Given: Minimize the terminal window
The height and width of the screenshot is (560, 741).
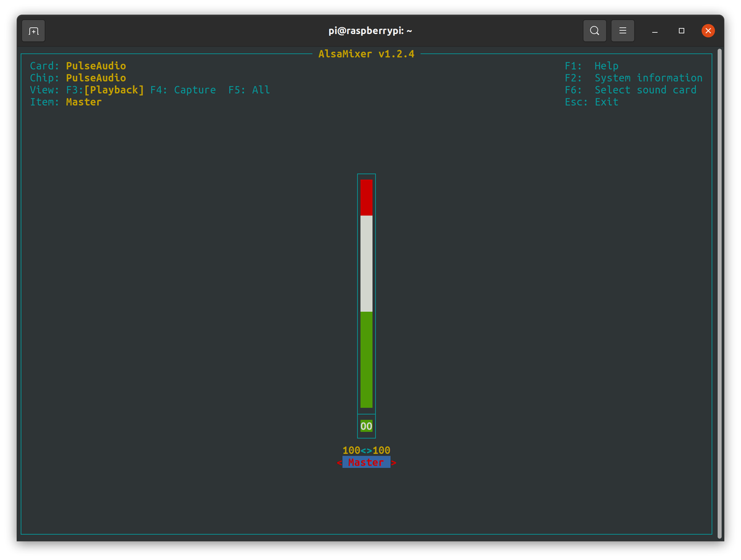Looking at the screenshot, I should 655,31.
